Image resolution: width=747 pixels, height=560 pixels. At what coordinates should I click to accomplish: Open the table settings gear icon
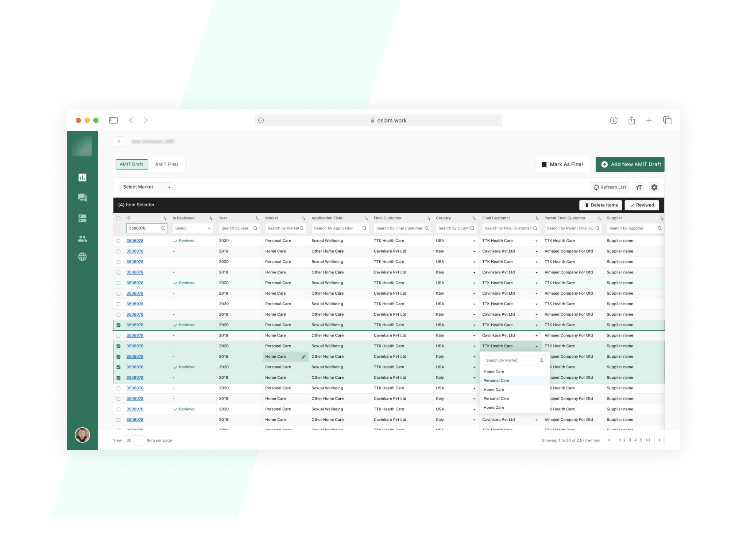[x=654, y=187]
